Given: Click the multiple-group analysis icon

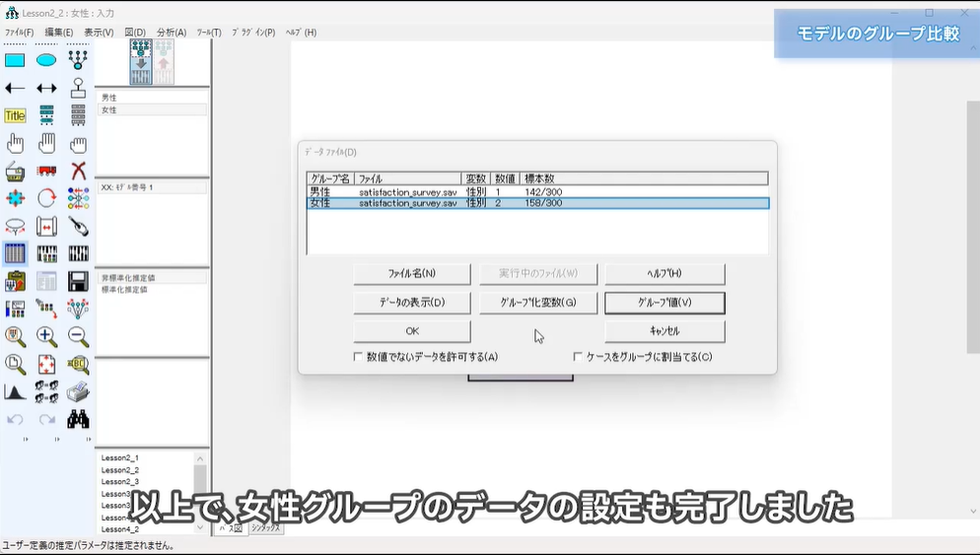Looking at the screenshot, I should tap(46, 392).
